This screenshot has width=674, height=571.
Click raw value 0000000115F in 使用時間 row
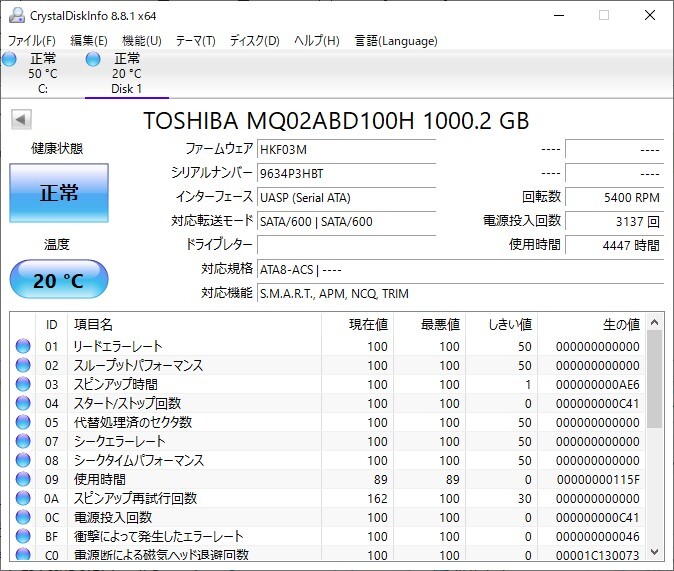(x=598, y=479)
